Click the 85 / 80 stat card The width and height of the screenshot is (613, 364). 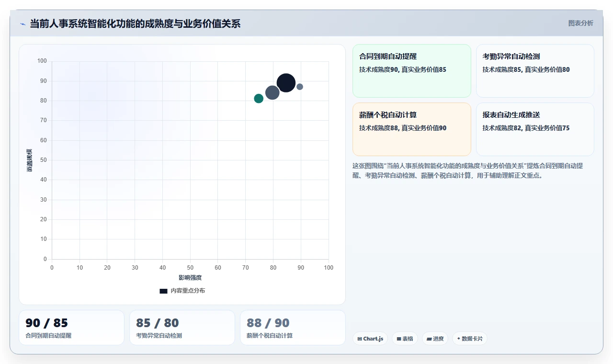[182, 328]
